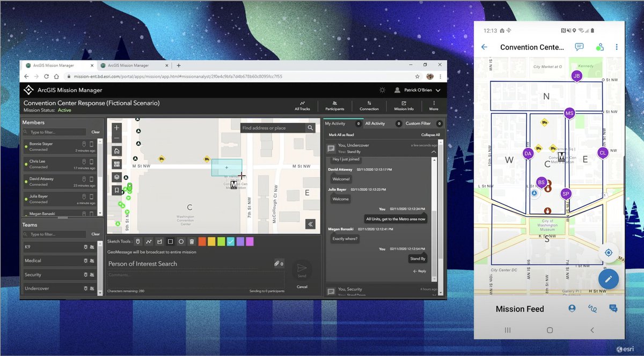The image size is (644, 356).
Task: Open the Participants panel
Action: (334, 105)
